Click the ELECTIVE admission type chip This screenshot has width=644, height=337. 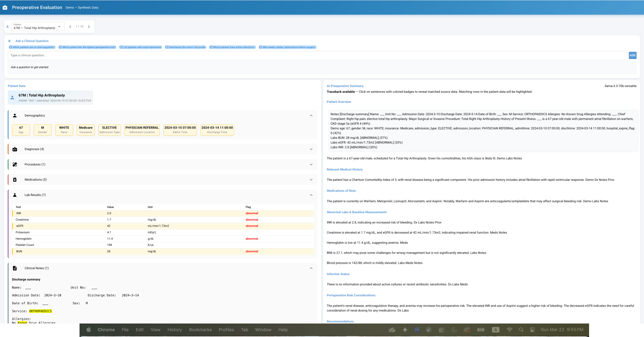tap(110, 130)
